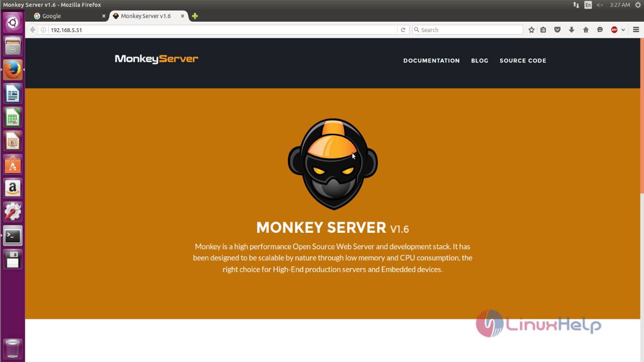Viewport: 644px width, 362px height.
Task: Open Terminal from launcher
Action: pyautogui.click(x=13, y=236)
